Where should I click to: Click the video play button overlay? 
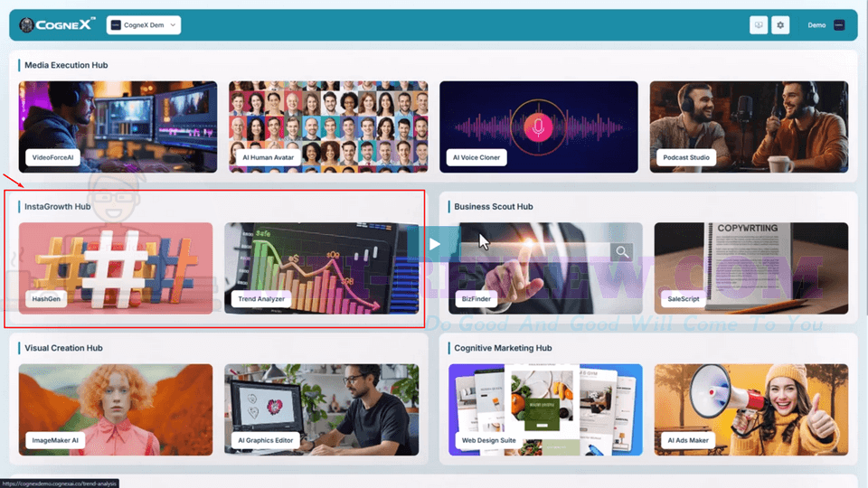click(x=435, y=244)
